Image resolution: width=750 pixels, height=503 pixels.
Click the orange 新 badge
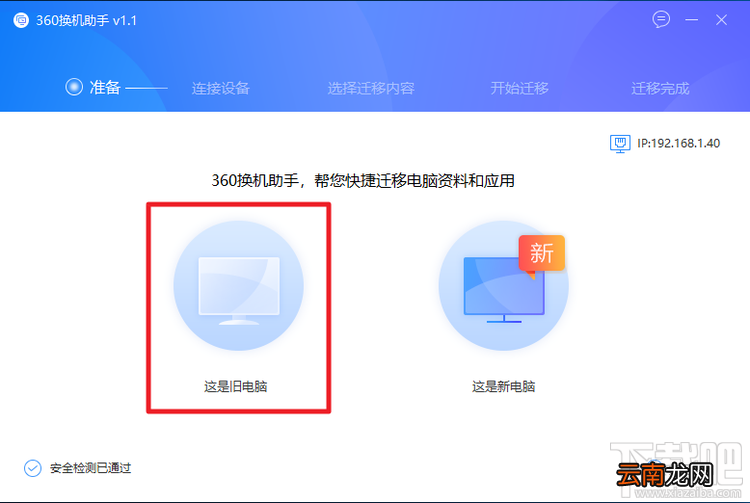click(x=541, y=254)
